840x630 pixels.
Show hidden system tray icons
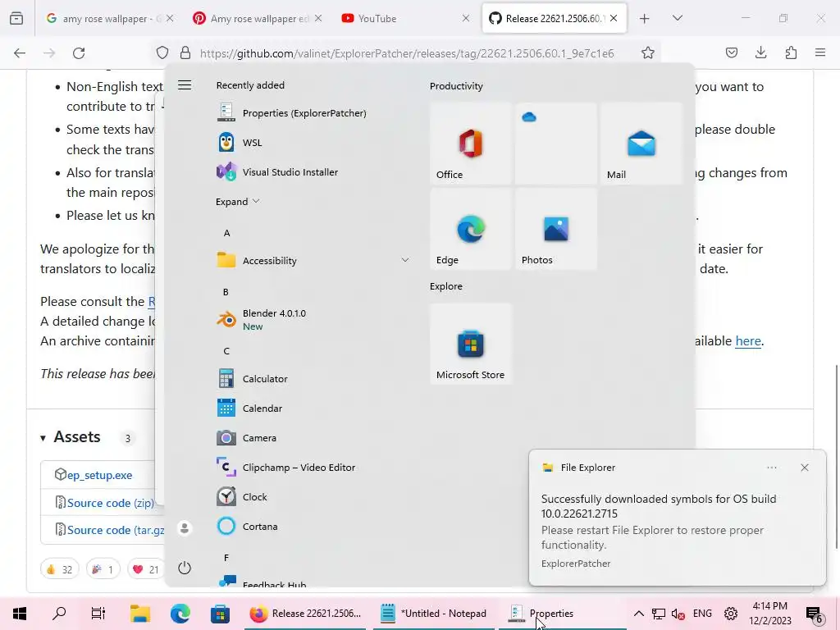(638, 614)
